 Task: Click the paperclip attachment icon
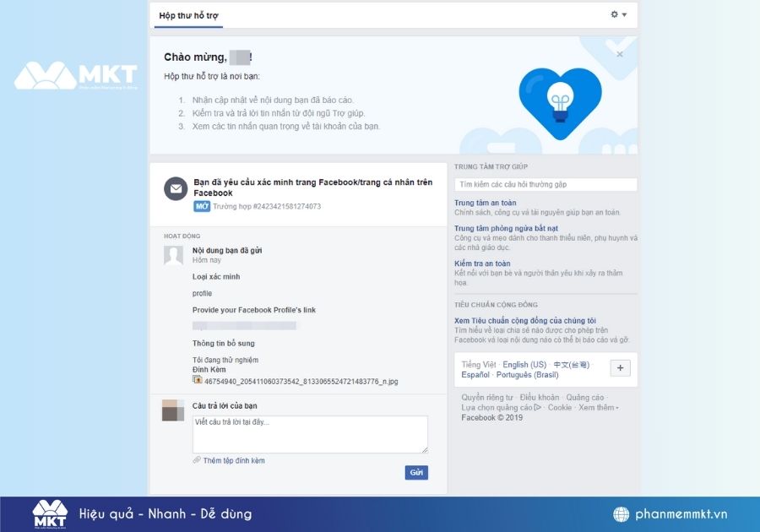(197, 460)
